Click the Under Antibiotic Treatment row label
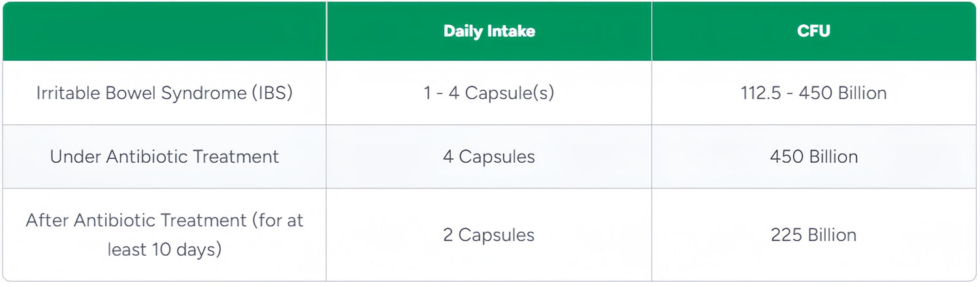This screenshot has width=980, height=287. 164,157
